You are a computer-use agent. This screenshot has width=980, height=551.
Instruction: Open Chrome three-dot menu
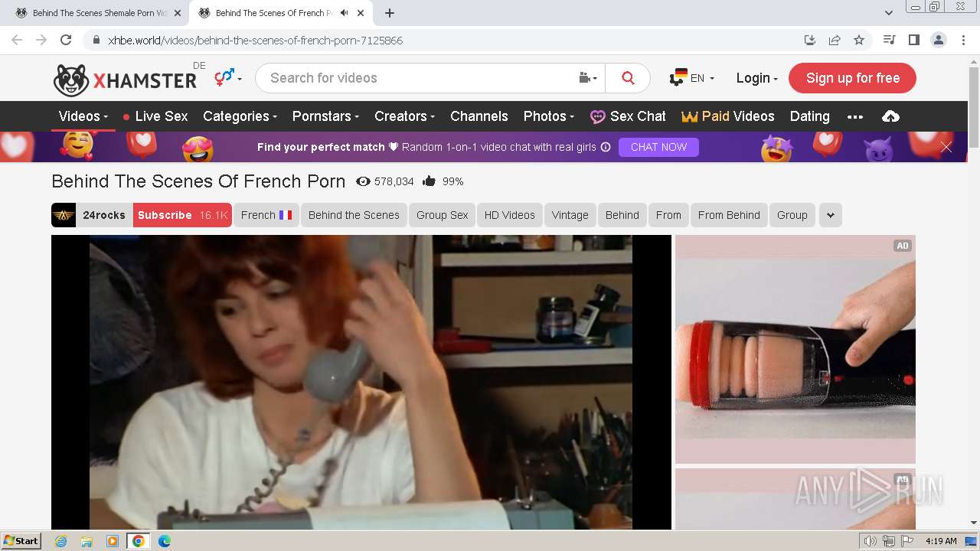[x=963, y=40]
